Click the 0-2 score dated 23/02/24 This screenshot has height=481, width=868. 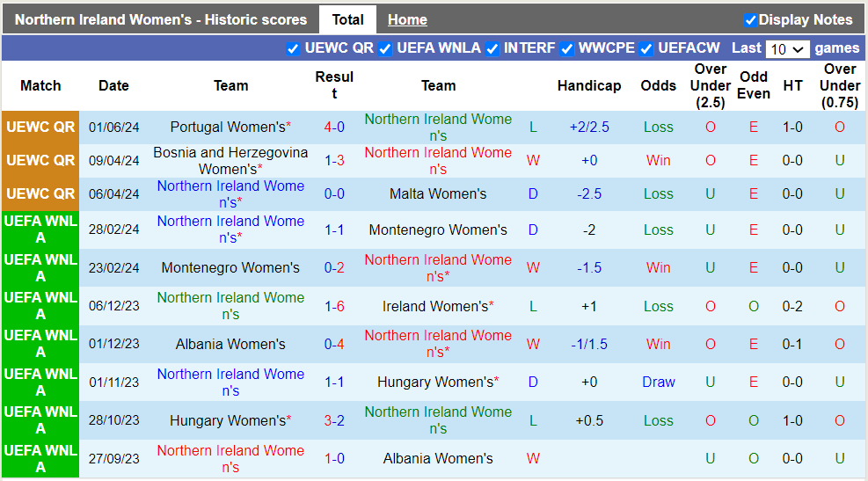coord(334,268)
